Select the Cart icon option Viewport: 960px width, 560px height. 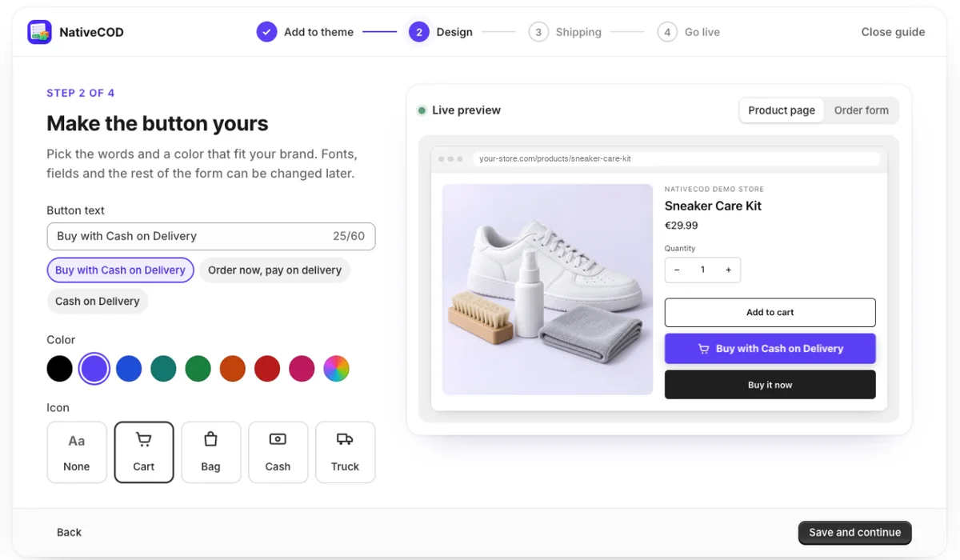click(x=144, y=453)
